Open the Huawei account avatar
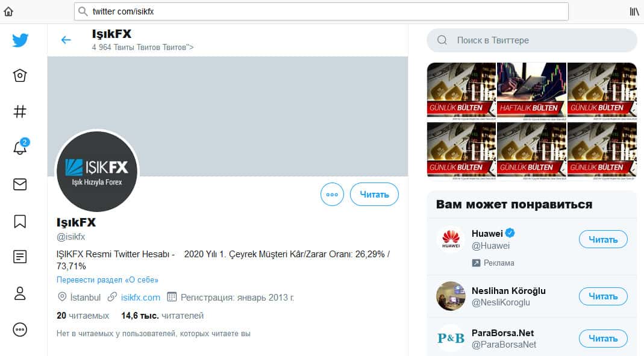 pyautogui.click(x=451, y=239)
